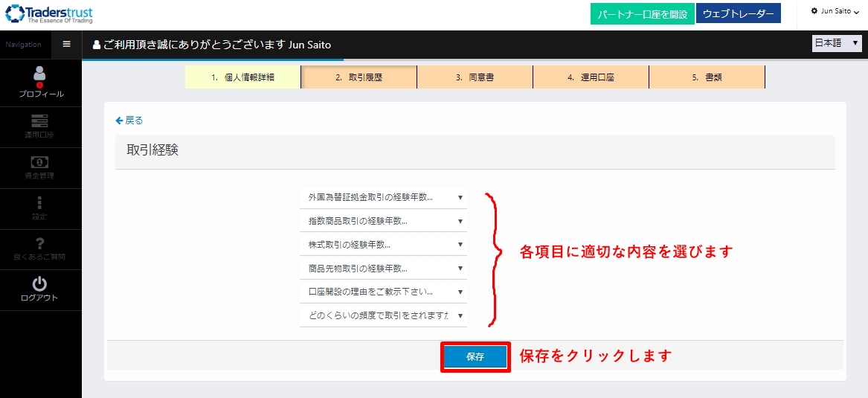Expand 外国為替証拠金取引の経験年数 dropdown
The image size is (868, 398).
(383, 197)
